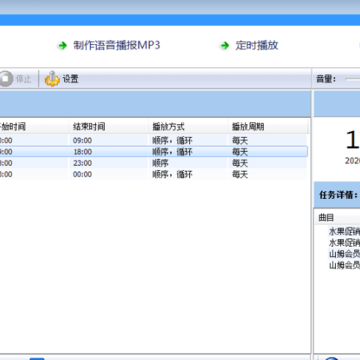Viewport: 360px width, 360px height.
Task: Open the 定时播放 link
Action: click(x=257, y=45)
